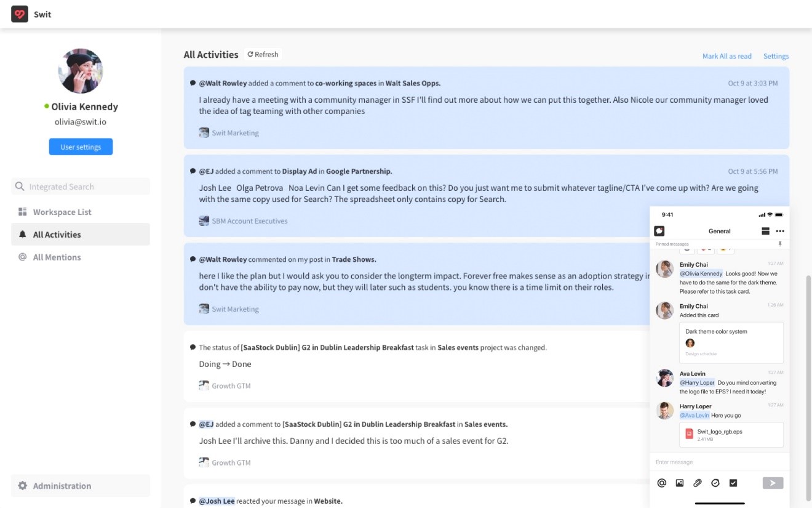Image resolution: width=812 pixels, height=508 pixels.
Task: Click the panel layout icon in General header
Action: [766, 231]
